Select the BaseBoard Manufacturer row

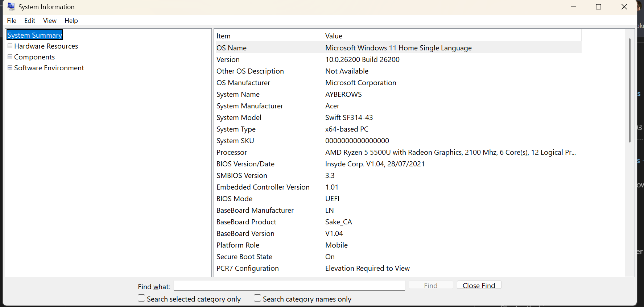(x=398, y=210)
